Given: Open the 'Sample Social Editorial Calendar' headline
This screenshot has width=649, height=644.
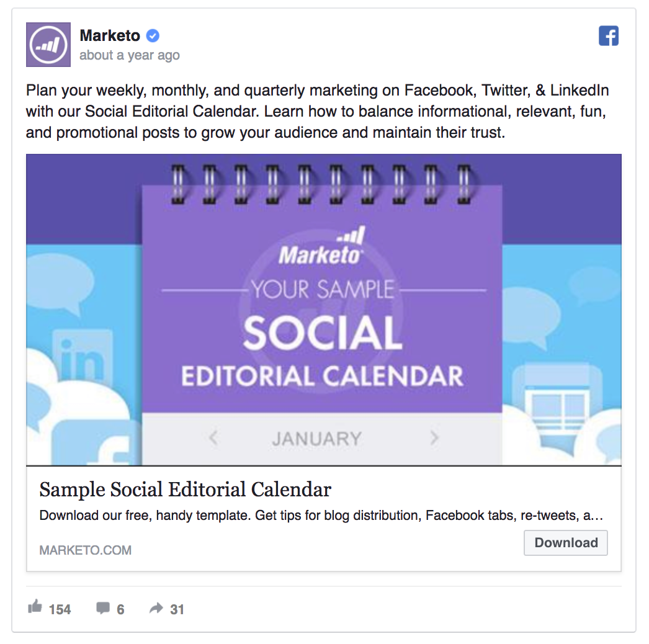Looking at the screenshot, I should coord(185,490).
